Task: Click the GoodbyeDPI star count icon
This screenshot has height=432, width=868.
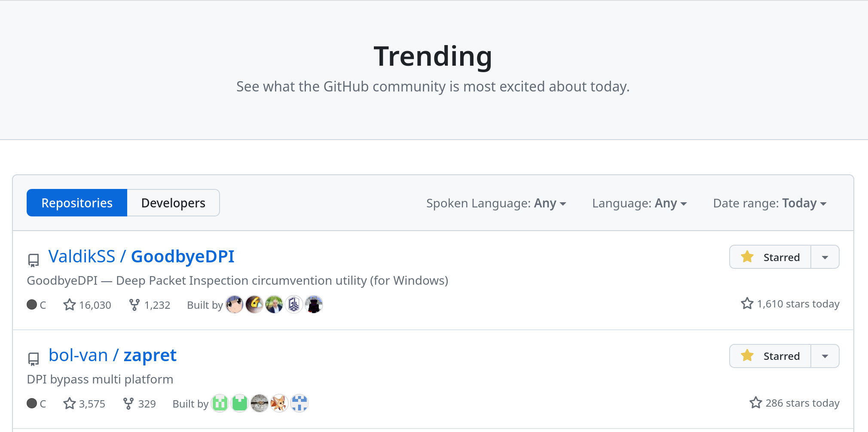Action: click(x=70, y=305)
